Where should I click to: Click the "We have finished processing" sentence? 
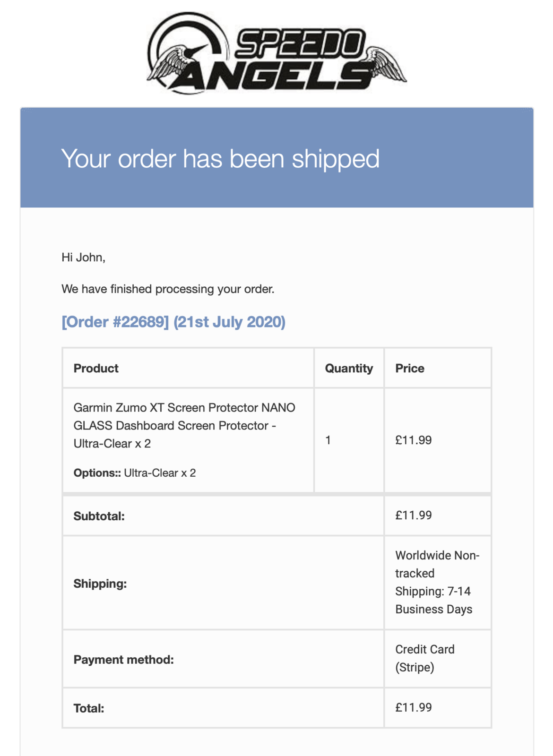click(x=168, y=289)
